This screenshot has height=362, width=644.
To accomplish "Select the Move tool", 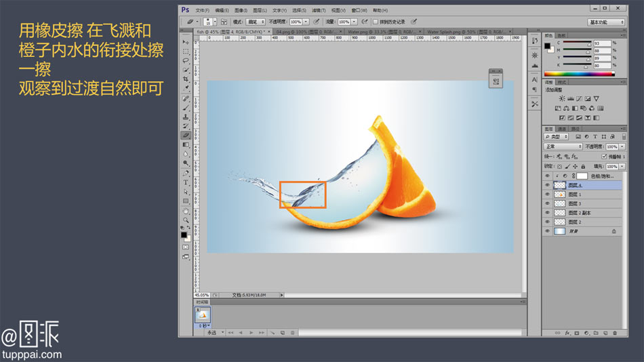I will coord(186,42).
